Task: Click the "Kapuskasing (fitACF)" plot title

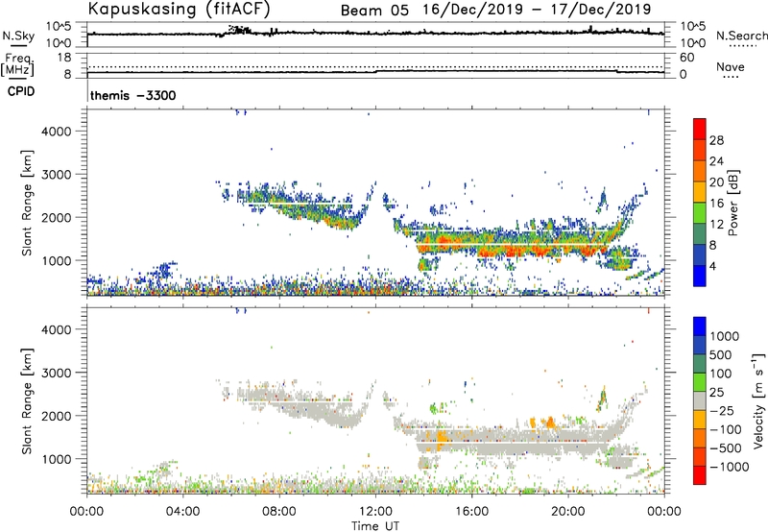Action: tap(179, 9)
